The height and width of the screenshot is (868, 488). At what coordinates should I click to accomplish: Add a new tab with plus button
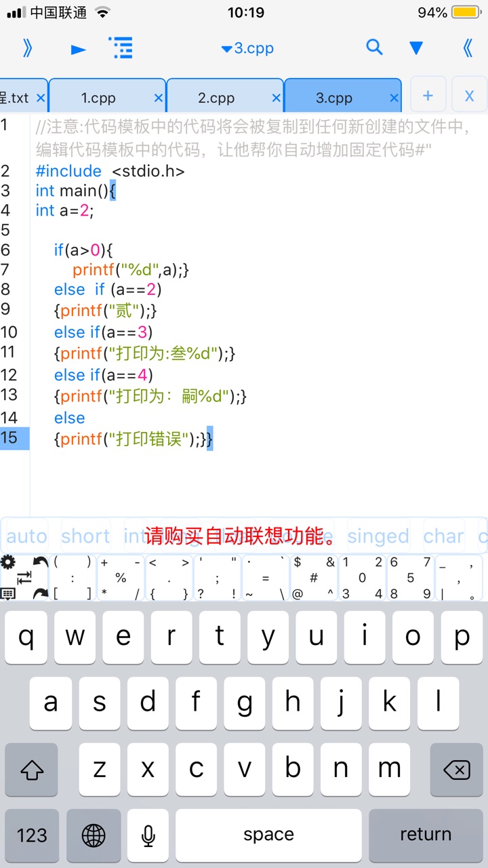pos(428,96)
